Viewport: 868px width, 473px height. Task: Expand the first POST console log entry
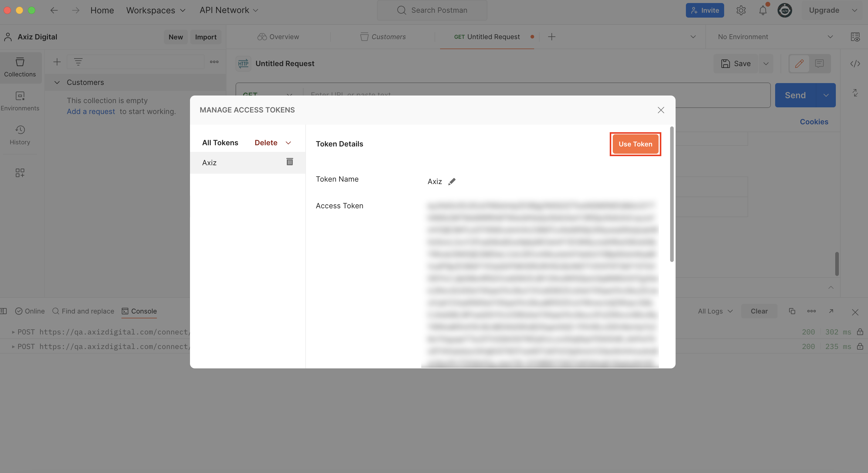[x=13, y=332]
